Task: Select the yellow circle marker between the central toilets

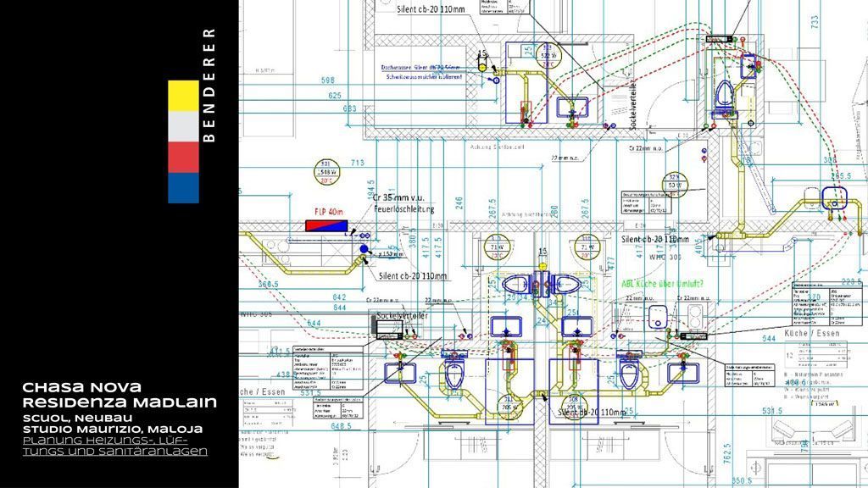Action: coord(542,265)
